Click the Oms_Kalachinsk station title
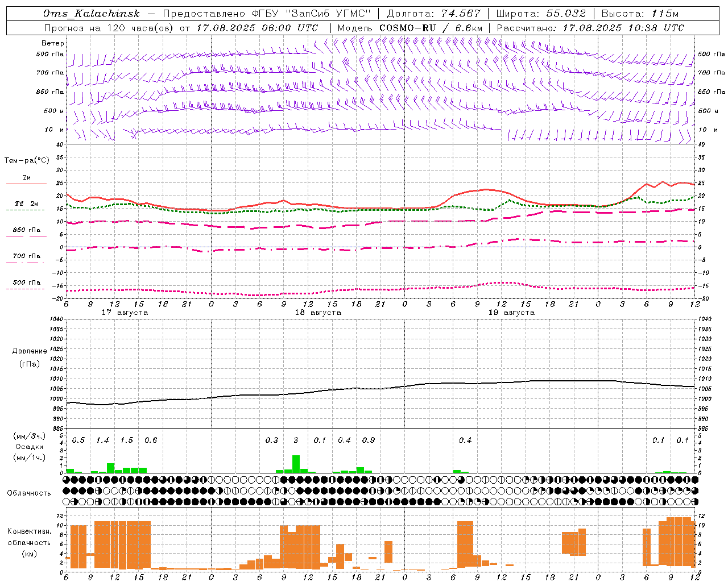 pos(92,14)
